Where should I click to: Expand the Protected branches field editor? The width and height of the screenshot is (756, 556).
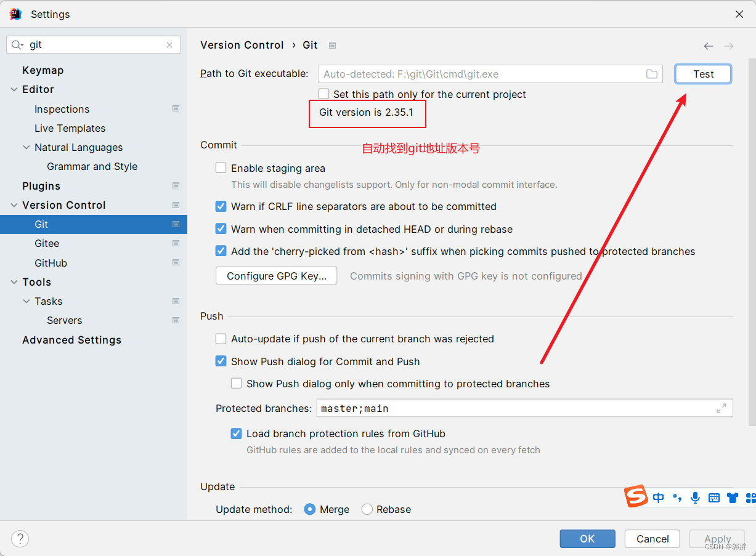[x=721, y=408]
